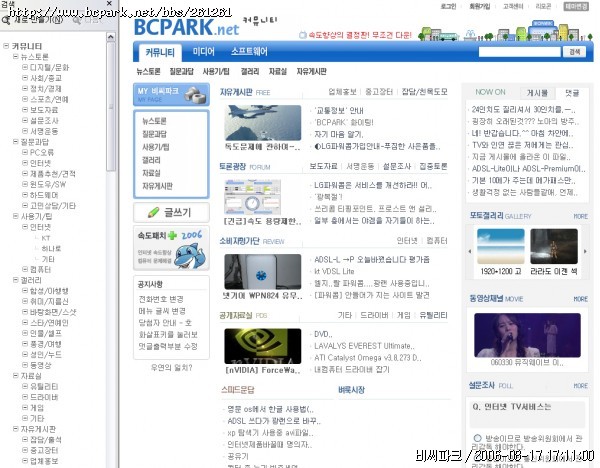This screenshot has height=468, width=600.
Task: Open the fighter jet thumbnail in 자유게시판
Action: (x=262, y=123)
